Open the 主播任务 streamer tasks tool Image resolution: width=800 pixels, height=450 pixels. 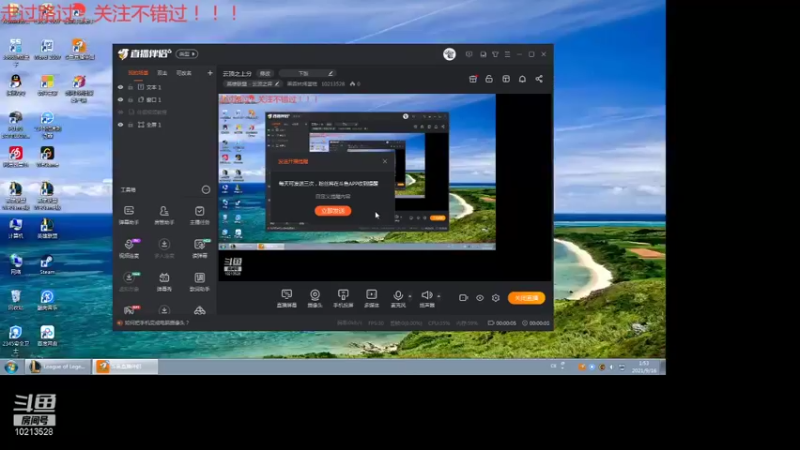tap(199, 215)
